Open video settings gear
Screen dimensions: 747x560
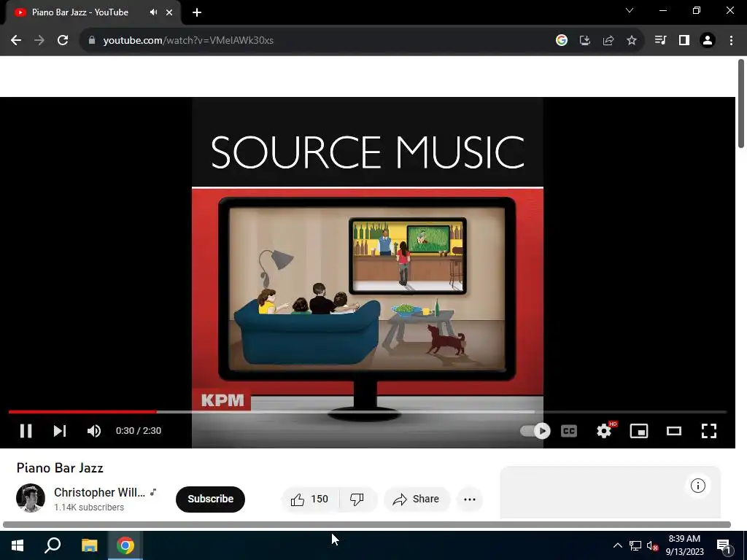pyautogui.click(x=604, y=431)
